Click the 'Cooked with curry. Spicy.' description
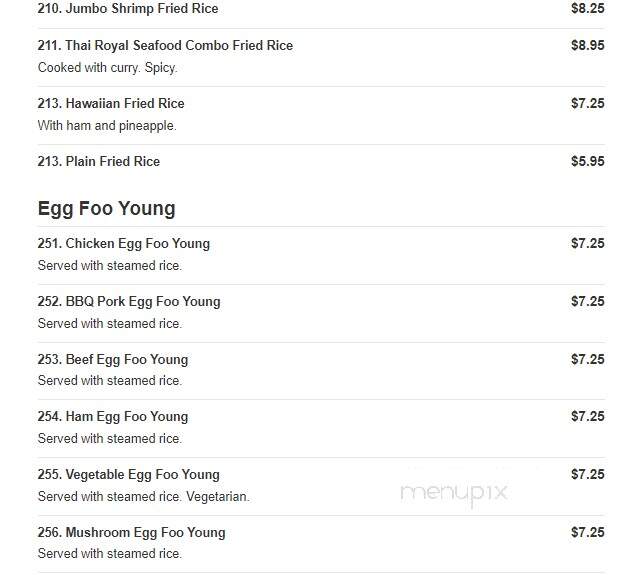The image size is (633, 575). [107, 67]
